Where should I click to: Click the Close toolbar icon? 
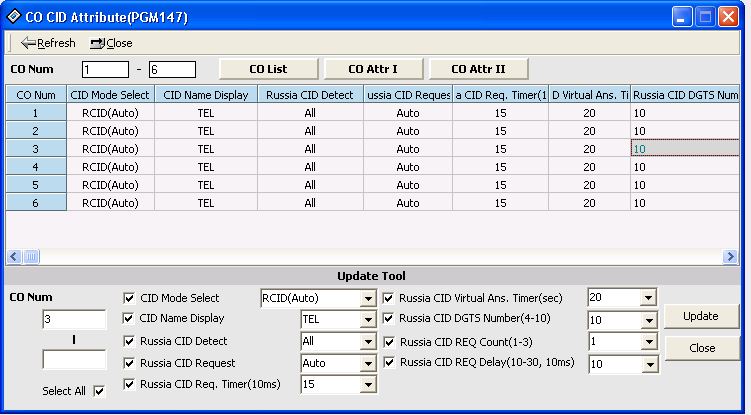pos(98,43)
